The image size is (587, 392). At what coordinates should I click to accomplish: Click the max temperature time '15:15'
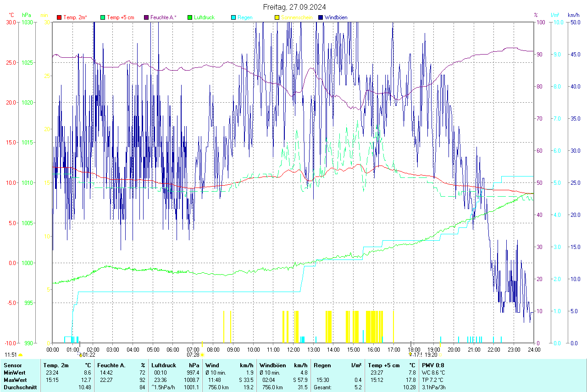pos(52,380)
